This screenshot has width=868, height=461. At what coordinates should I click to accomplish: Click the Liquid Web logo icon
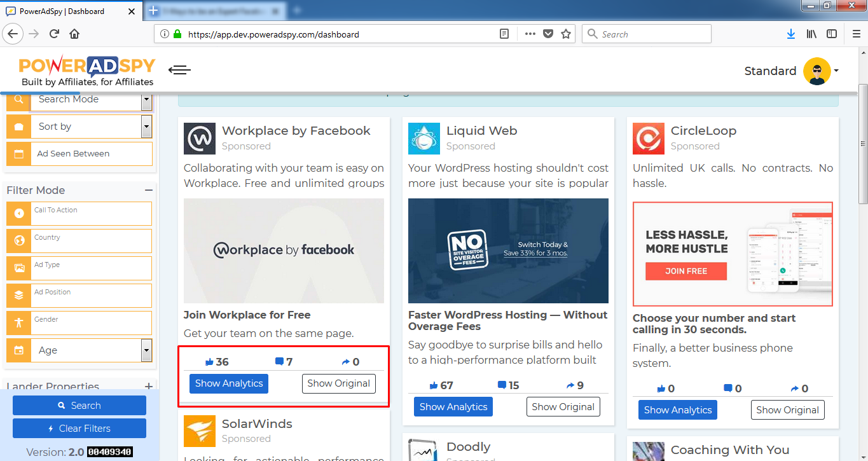[424, 139]
